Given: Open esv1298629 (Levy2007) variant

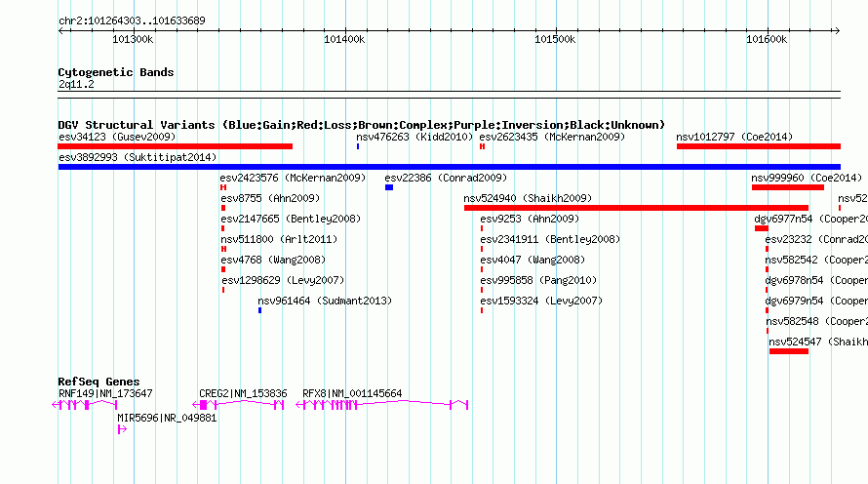Looking at the screenshot, I should click(x=283, y=280).
